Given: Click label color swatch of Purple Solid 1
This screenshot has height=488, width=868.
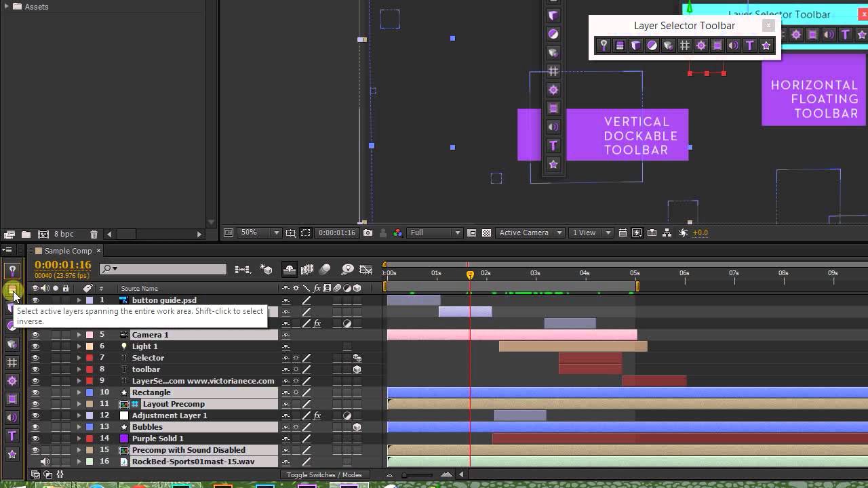Looking at the screenshot, I should [90, 439].
